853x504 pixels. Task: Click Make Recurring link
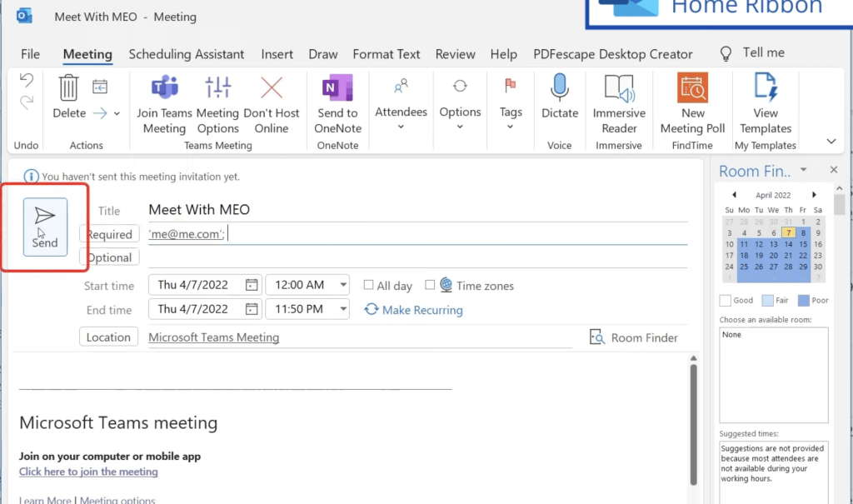point(414,310)
